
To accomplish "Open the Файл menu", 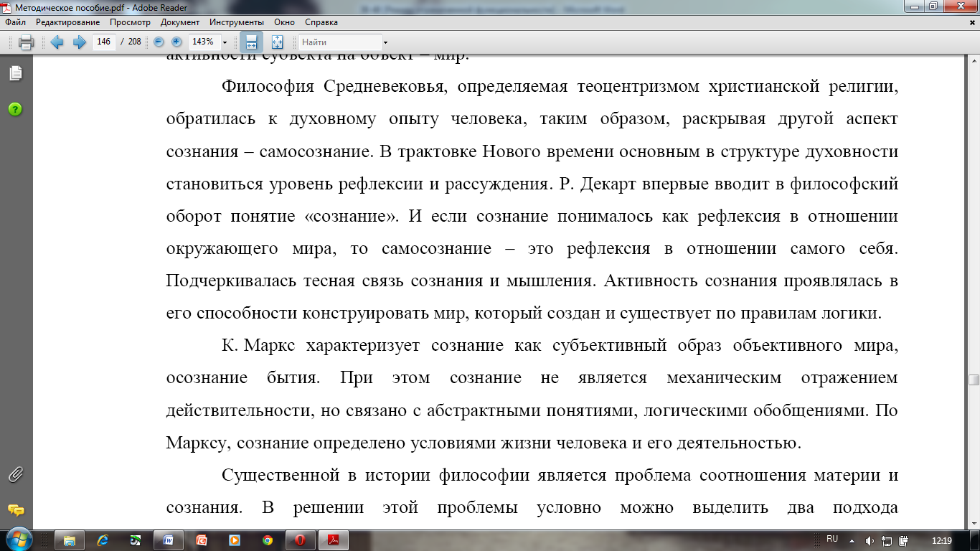I will [x=16, y=22].
